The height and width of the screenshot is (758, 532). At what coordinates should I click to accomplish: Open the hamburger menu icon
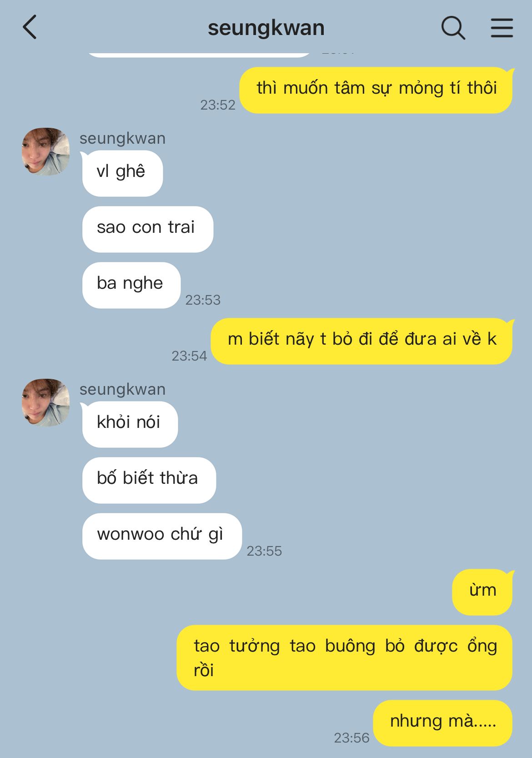point(502,28)
